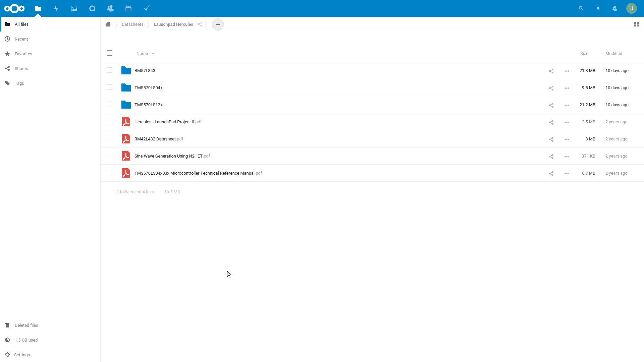Click the plus new file button
This screenshot has width=644, height=362.
coord(218,24)
